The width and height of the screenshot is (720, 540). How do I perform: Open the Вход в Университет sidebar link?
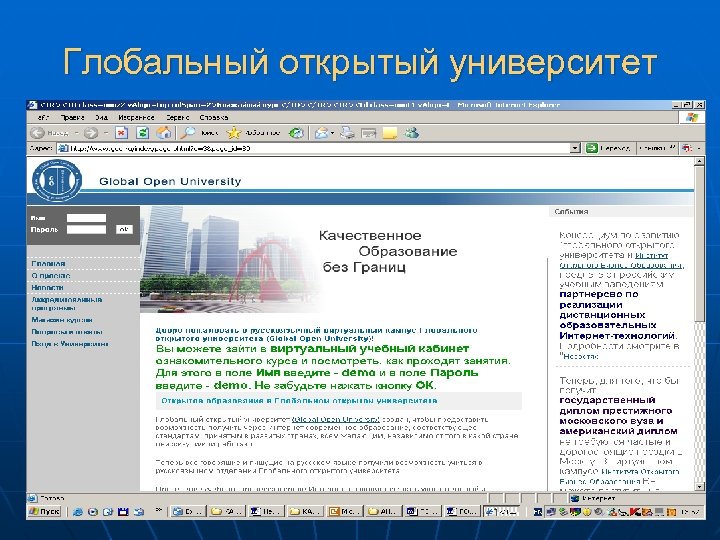(x=70, y=343)
